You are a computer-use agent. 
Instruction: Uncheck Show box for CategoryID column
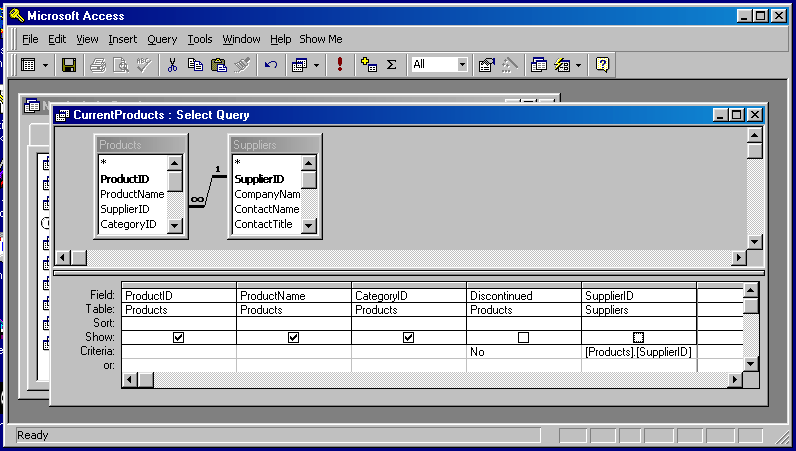pyautogui.click(x=408, y=337)
